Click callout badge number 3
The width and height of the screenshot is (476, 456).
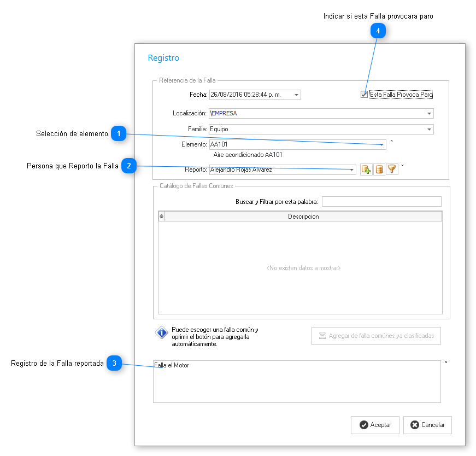click(x=114, y=364)
